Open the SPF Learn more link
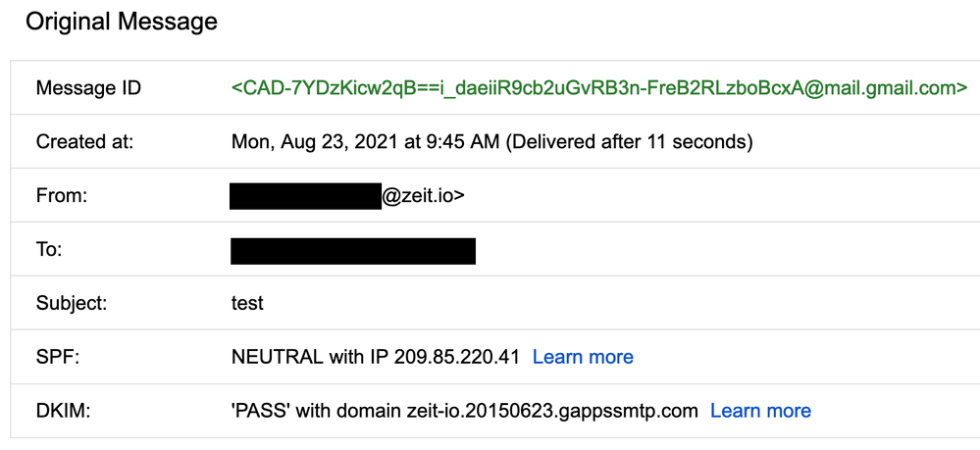Viewport: 980px width, 450px height. 583,357
